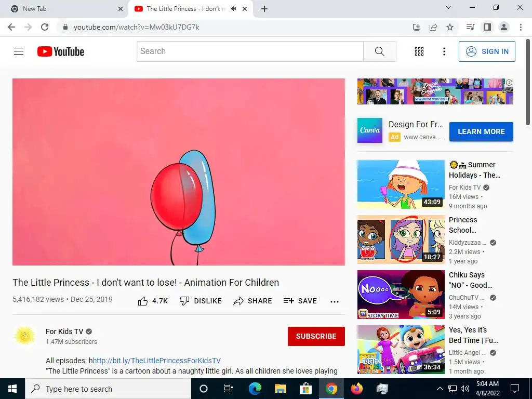
Task: Show hidden system tray icons
Action: pos(440,389)
